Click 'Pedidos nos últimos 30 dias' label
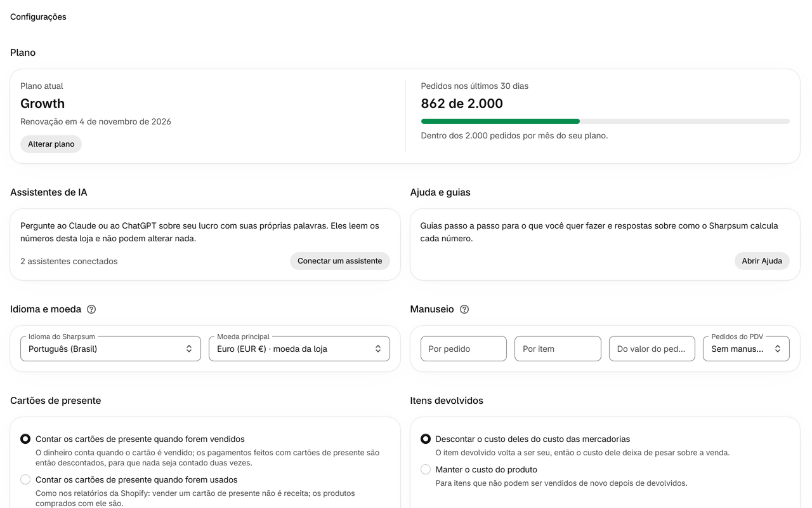 coord(475,86)
